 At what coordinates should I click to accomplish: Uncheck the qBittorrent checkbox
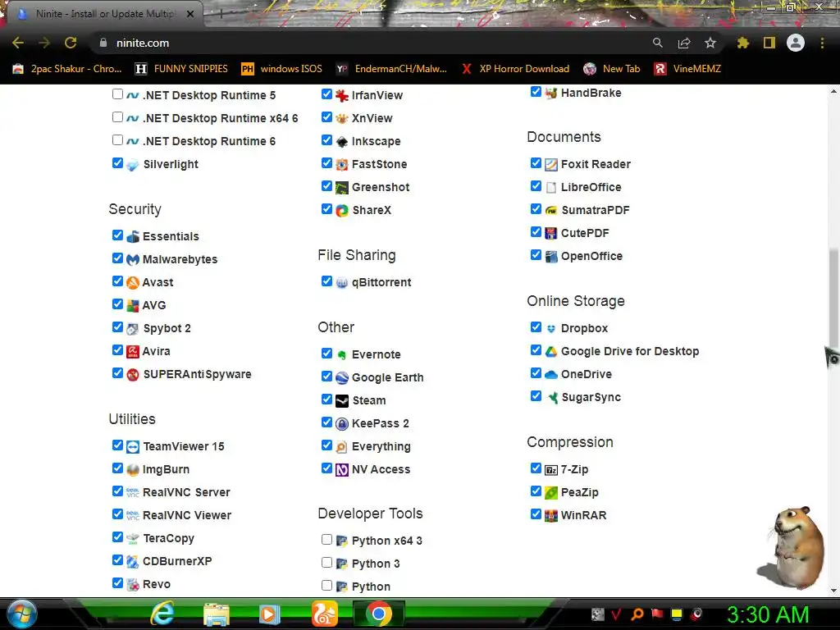click(326, 281)
